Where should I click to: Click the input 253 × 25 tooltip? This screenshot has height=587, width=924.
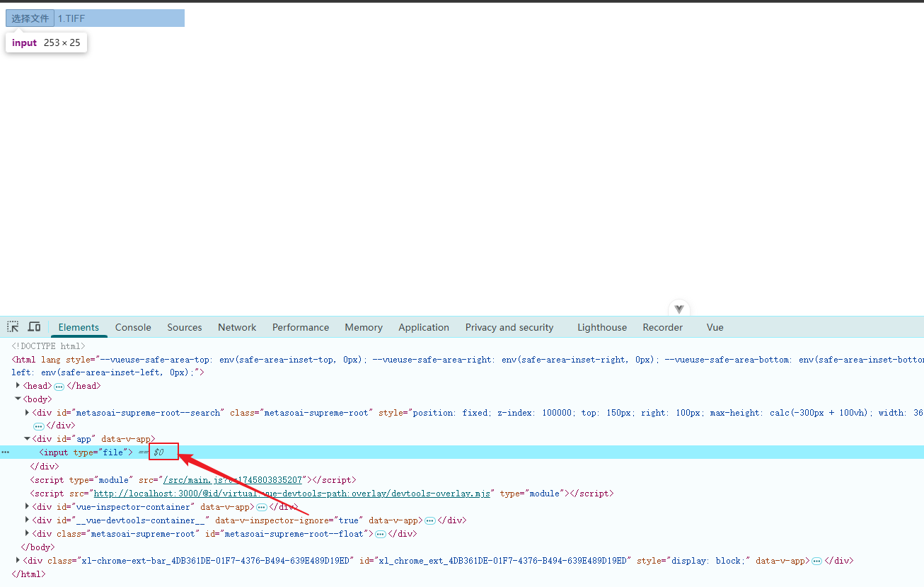(46, 42)
